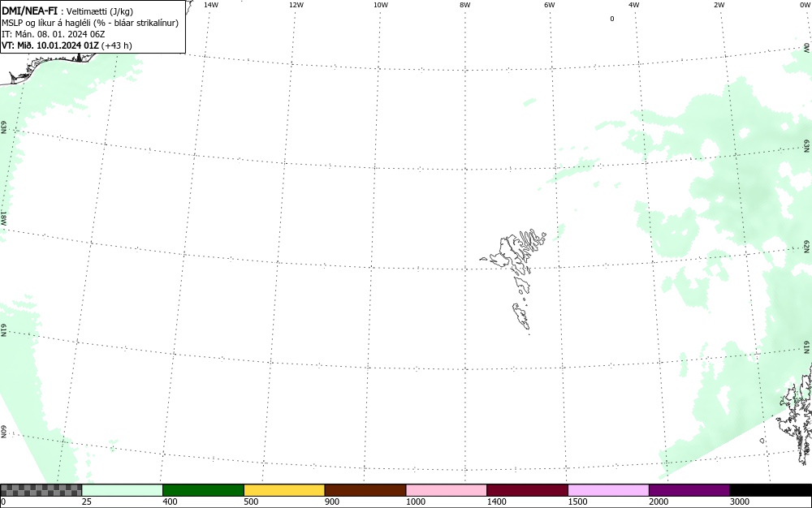Click the 6W longitude label

tap(550, 5)
